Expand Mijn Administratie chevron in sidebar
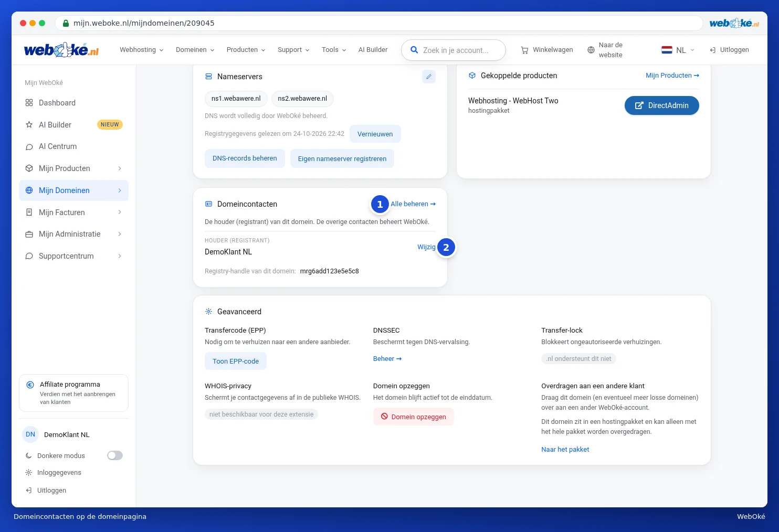779x532 pixels. [120, 234]
